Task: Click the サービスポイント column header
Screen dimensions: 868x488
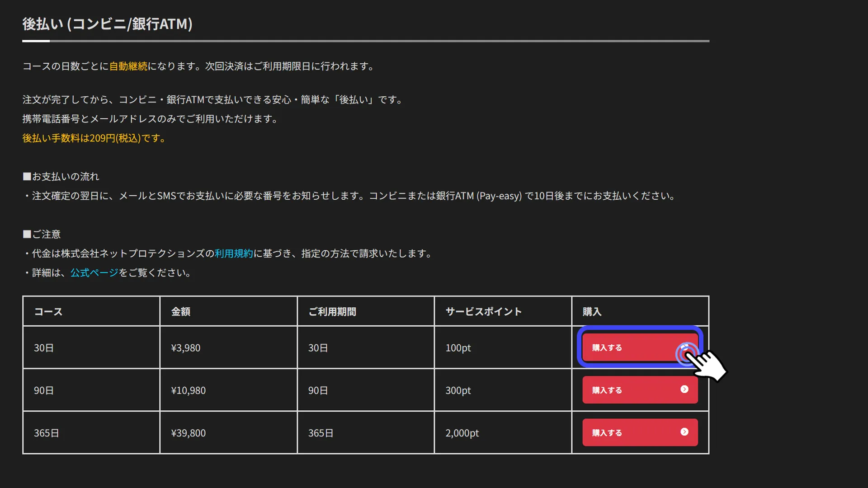Action: tap(484, 312)
